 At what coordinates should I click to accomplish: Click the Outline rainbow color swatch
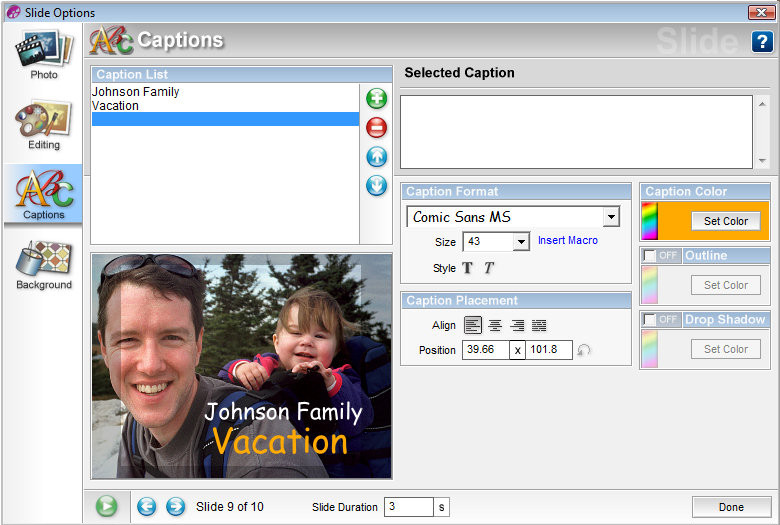pos(650,285)
